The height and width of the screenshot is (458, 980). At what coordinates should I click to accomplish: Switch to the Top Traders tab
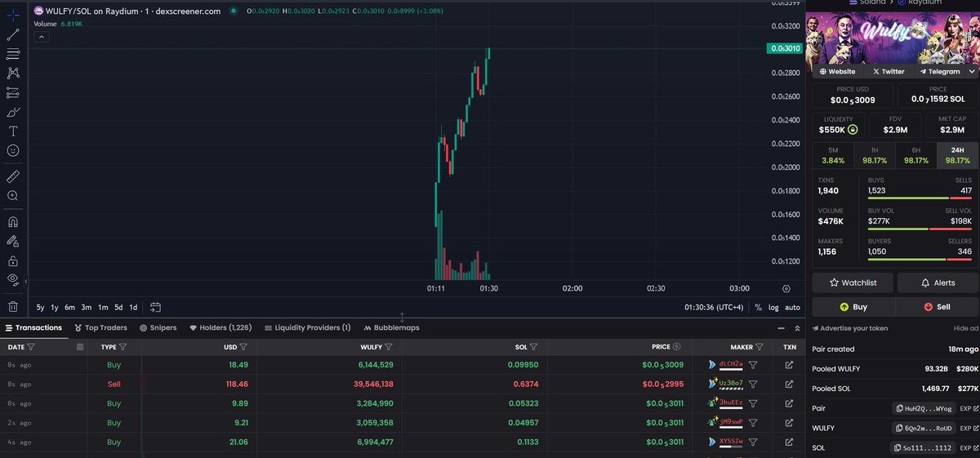click(101, 327)
